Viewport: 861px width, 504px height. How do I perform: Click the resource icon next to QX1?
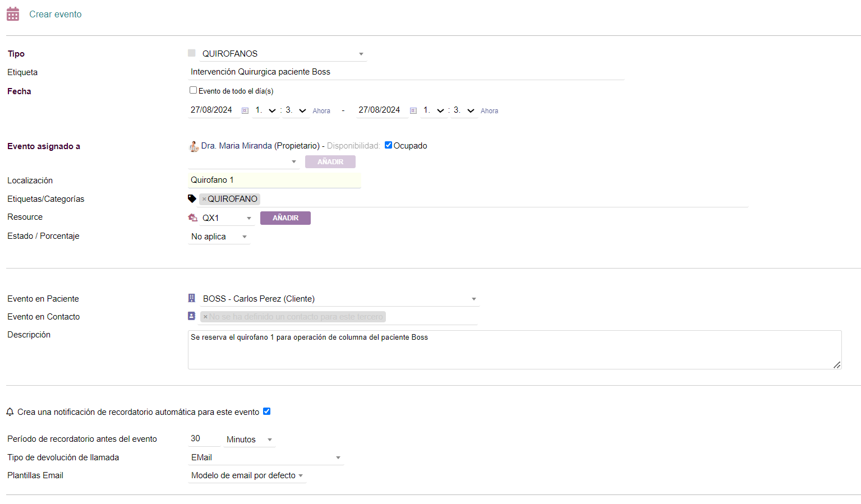[193, 218]
